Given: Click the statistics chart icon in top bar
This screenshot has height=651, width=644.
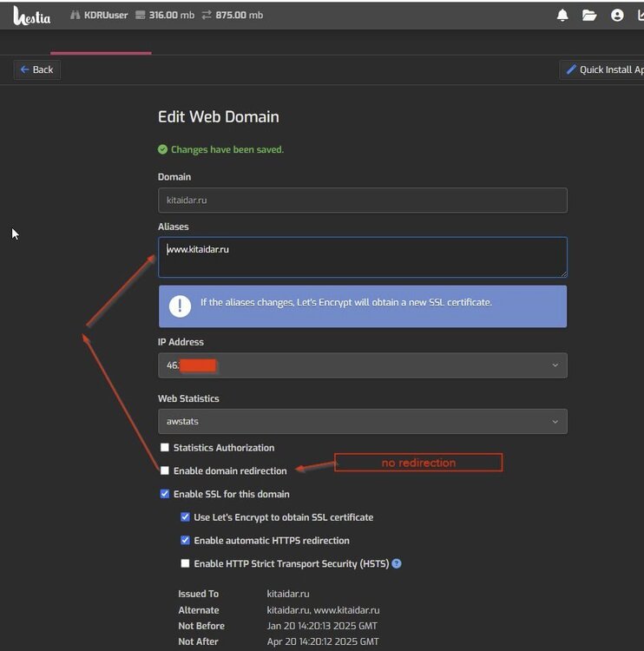Looking at the screenshot, I should pos(640,15).
